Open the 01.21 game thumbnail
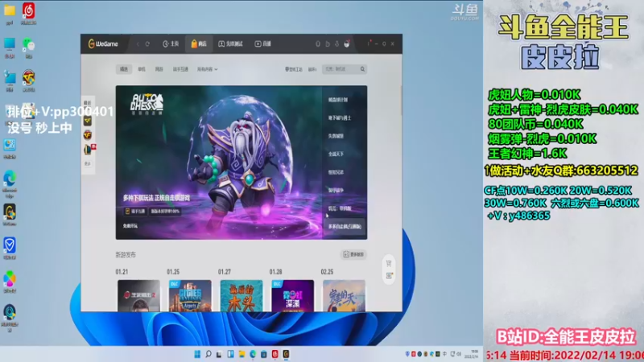The image size is (644, 362). click(138, 295)
